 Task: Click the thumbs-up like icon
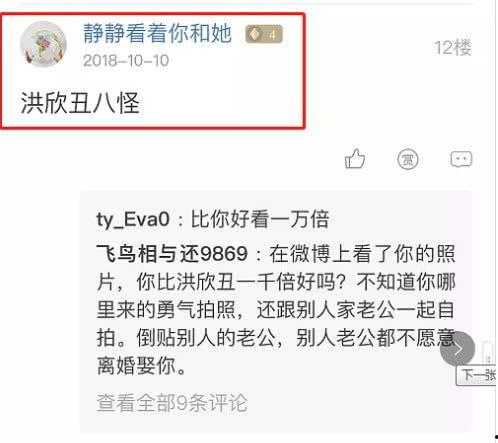click(355, 159)
